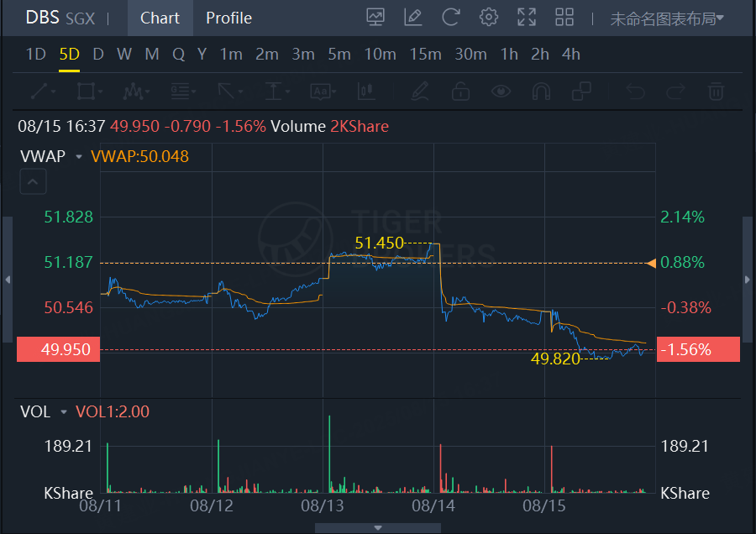Switch to daily D interval
This screenshot has height=534, width=756.
pos(98,54)
